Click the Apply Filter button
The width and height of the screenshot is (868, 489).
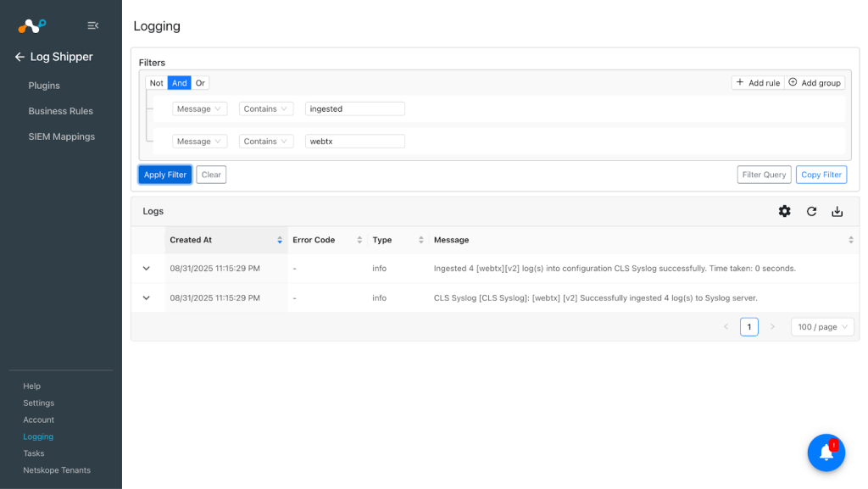tap(165, 175)
